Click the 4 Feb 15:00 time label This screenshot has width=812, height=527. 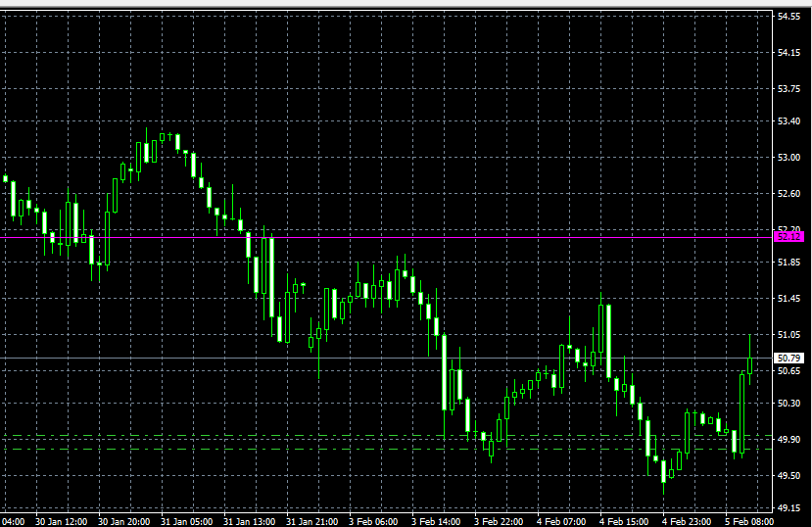pyautogui.click(x=624, y=521)
